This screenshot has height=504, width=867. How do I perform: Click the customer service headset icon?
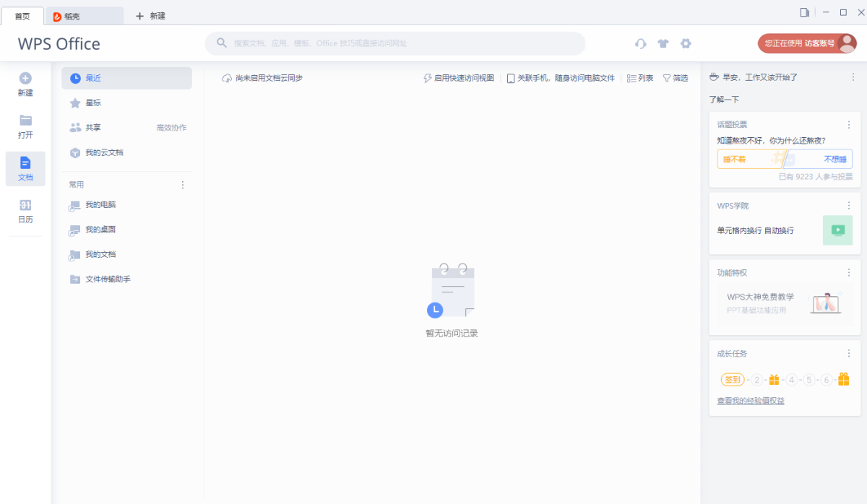(x=640, y=43)
